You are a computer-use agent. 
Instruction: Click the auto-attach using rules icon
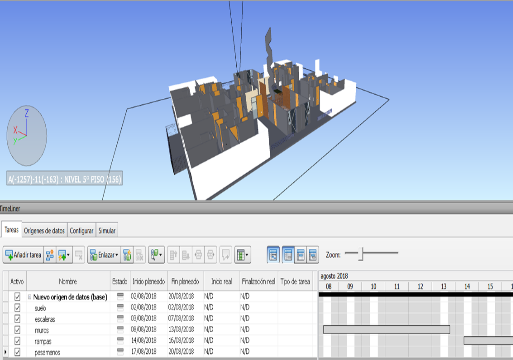(x=127, y=255)
